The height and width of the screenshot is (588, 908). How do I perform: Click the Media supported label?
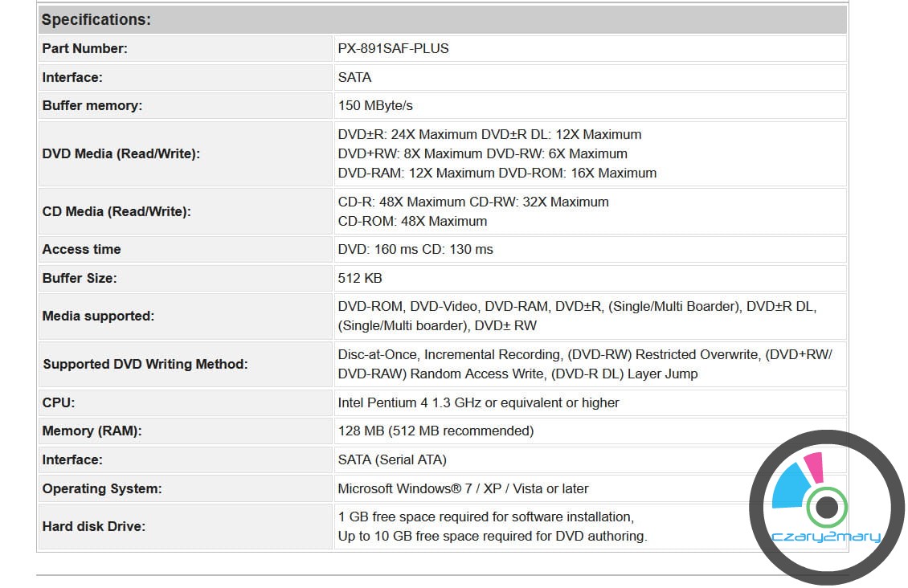coord(98,316)
